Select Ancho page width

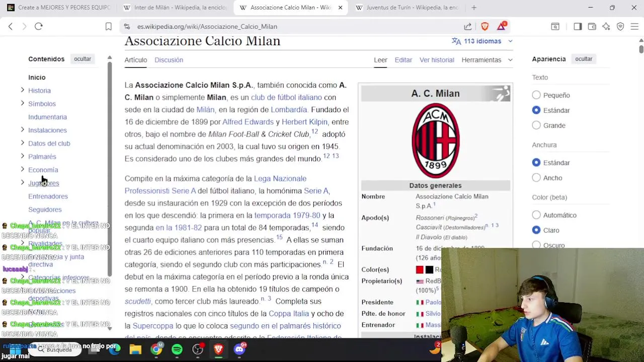tap(536, 177)
